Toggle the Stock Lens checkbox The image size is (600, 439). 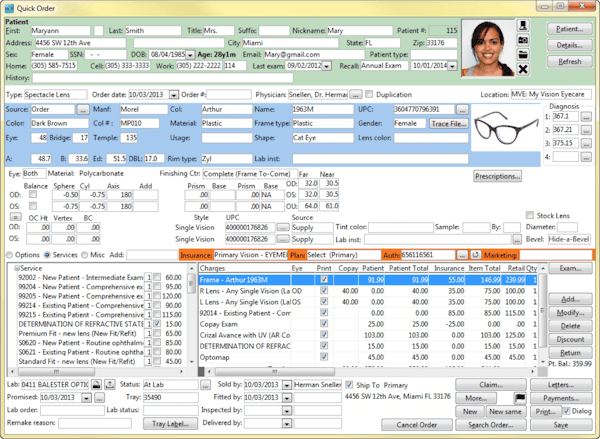tap(530, 215)
